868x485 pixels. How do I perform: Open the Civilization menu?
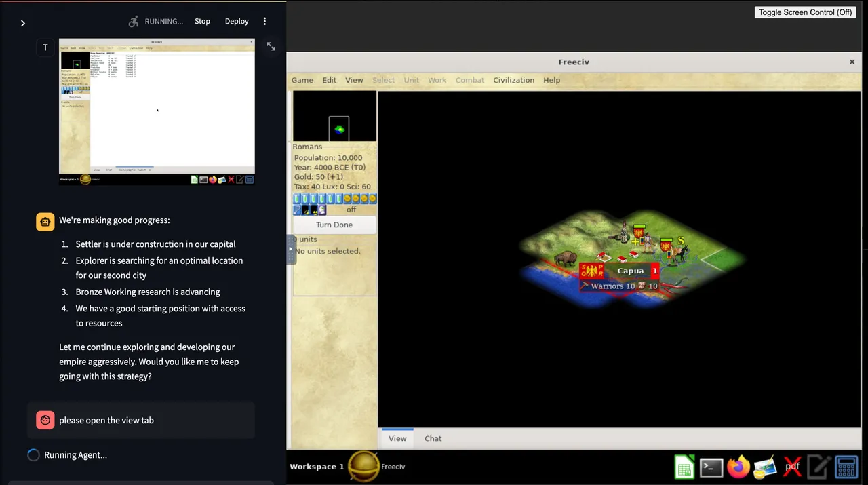click(513, 80)
